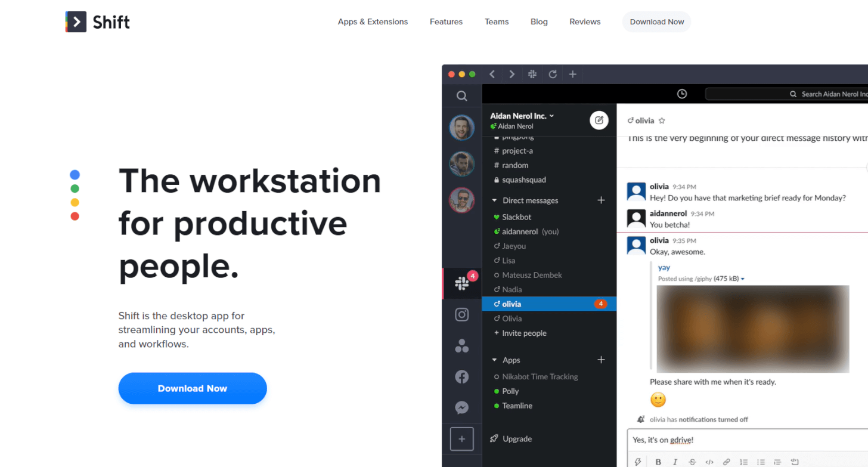Collapse the Direct messages section triangle

tap(494, 200)
